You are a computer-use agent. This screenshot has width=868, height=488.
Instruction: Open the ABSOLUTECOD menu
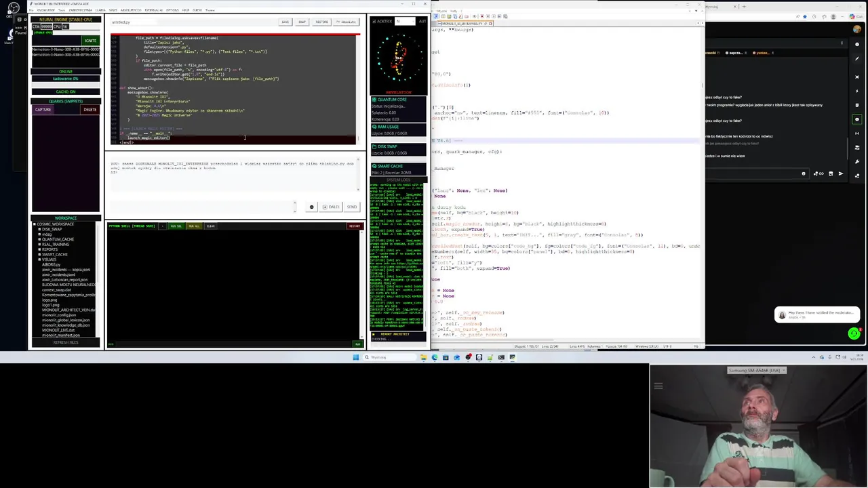pos(131,10)
